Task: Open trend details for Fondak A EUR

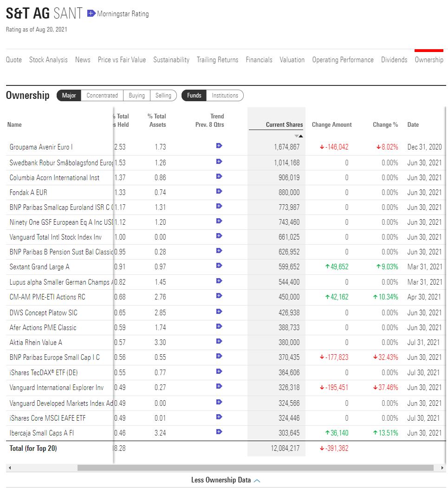Action: click(x=218, y=192)
